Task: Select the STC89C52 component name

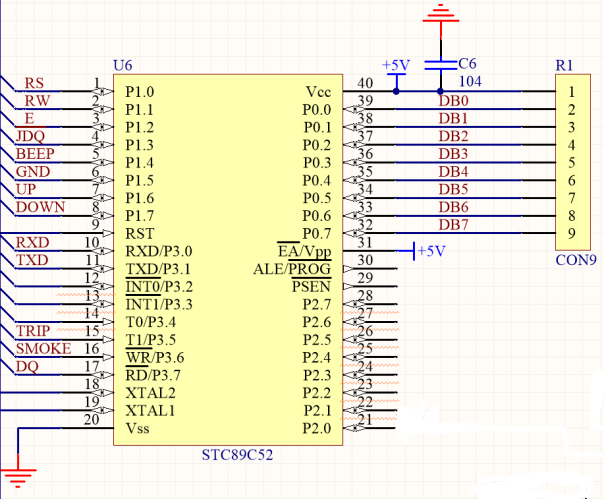Action: (237, 455)
